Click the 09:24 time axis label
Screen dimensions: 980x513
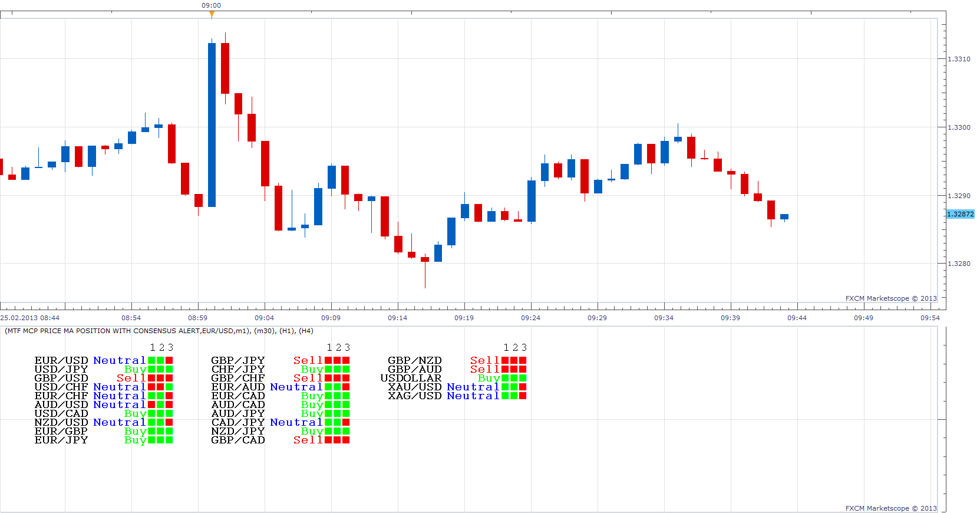(x=530, y=318)
